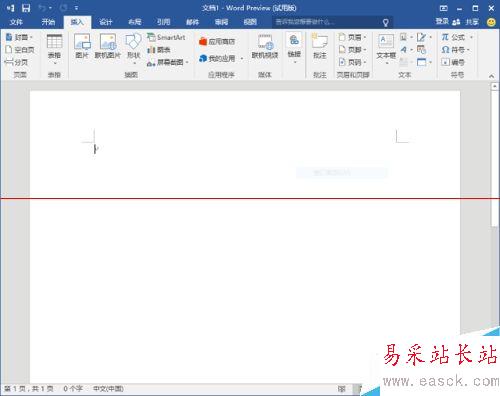The width and height of the screenshot is (500, 396).
Task: Select the Insert (插入) tab
Action: (x=77, y=22)
